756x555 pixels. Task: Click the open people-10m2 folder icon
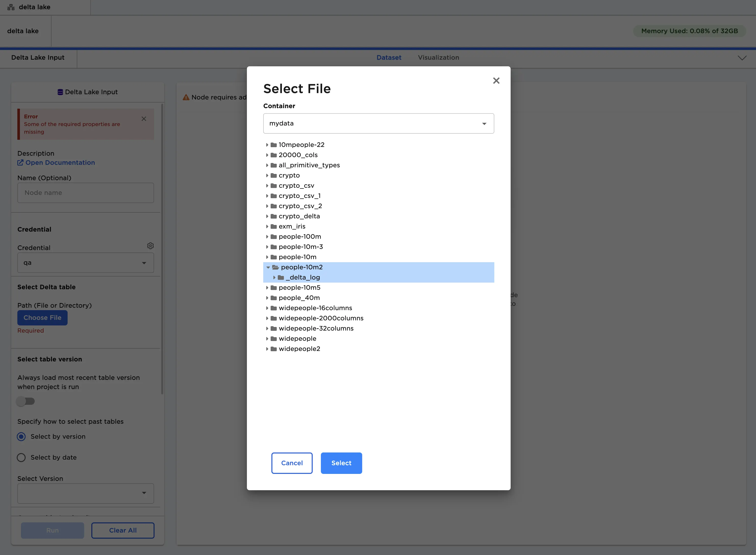[x=275, y=267]
